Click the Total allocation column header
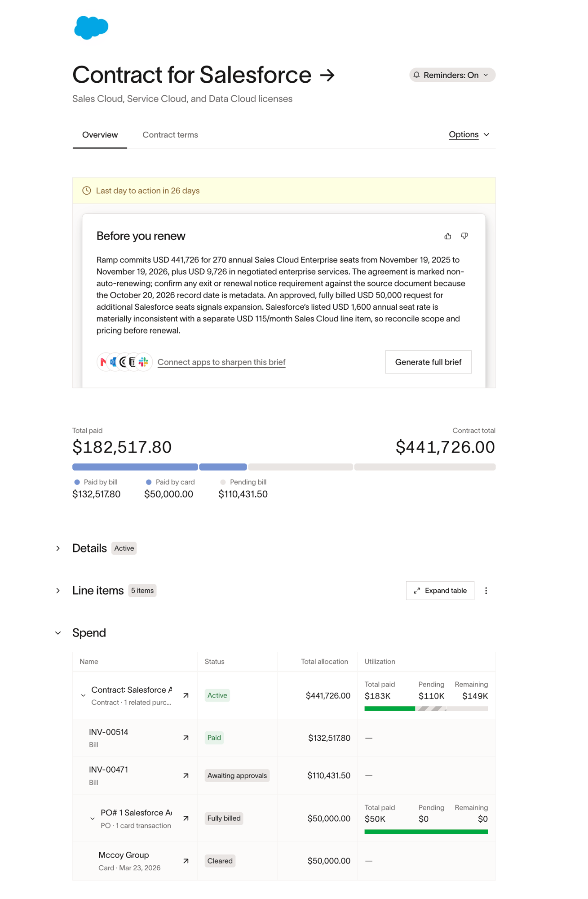The height and width of the screenshot is (899, 588). pyautogui.click(x=324, y=662)
